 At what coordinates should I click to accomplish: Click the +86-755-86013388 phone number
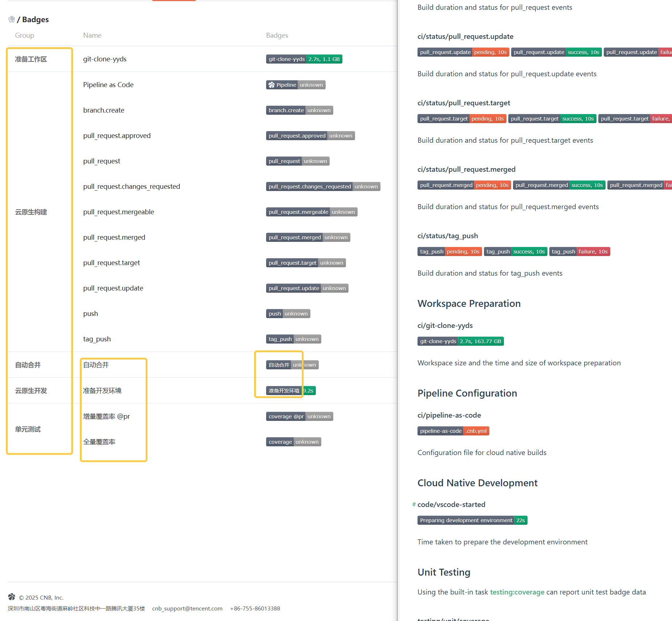[255, 608]
